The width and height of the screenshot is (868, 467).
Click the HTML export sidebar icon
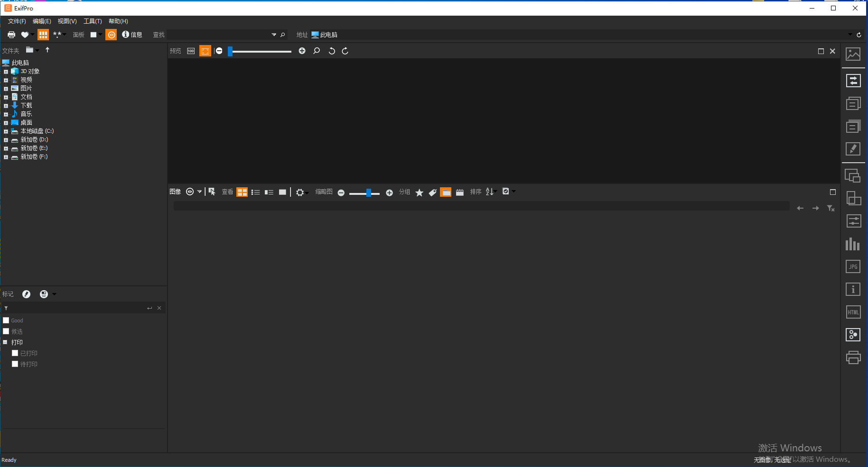[x=853, y=312]
